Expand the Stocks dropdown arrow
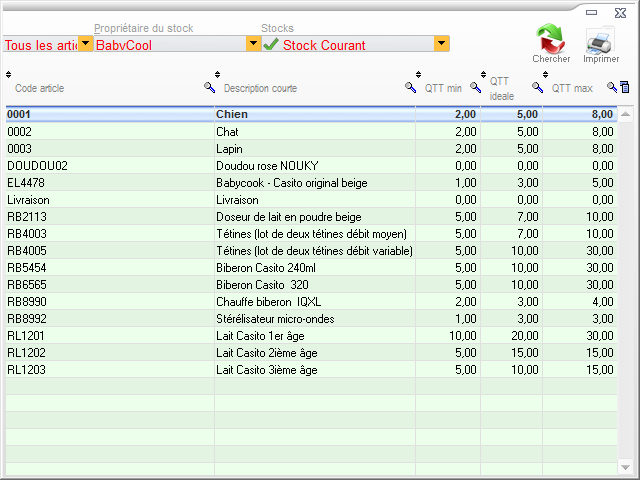This screenshot has height=480, width=640. (441, 44)
